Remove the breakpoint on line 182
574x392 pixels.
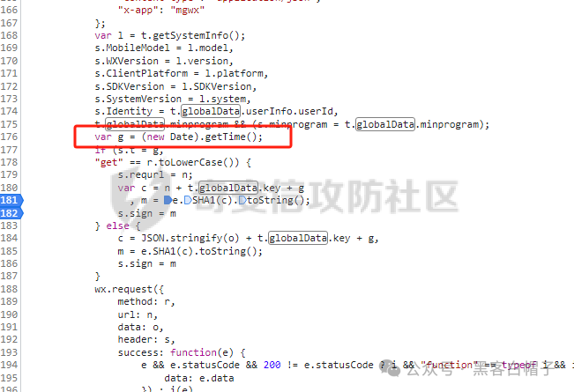11,213
